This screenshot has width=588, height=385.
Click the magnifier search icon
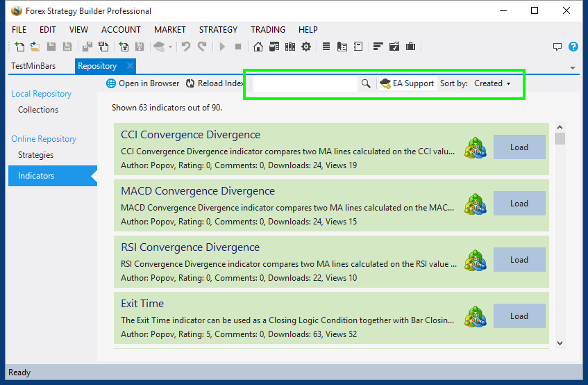click(x=366, y=83)
